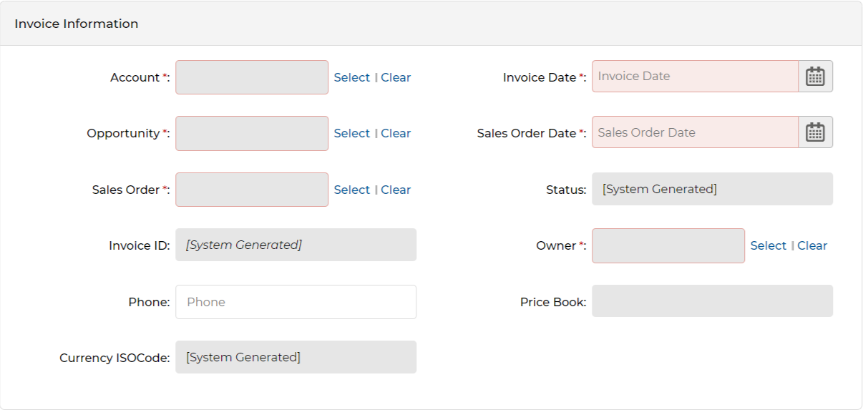Image resolution: width=868 pixels, height=415 pixels.
Task: Clear the Opportunity field
Action: tap(396, 133)
